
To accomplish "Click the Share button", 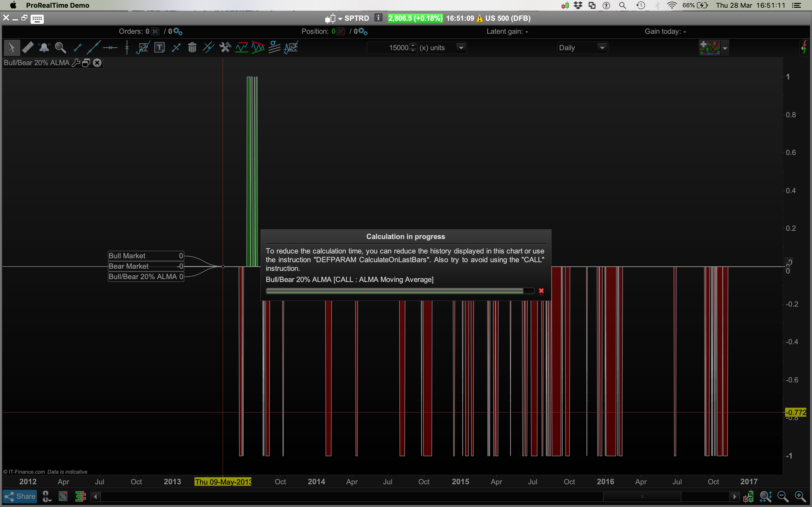I will click(20, 496).
